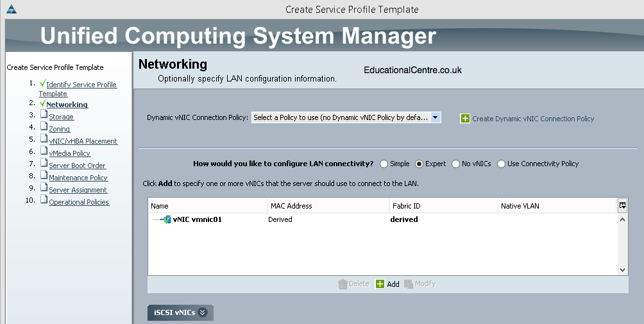Open the Operational Policies step
This screenshot has height=324, width=644.
click(x=79, y=202)
